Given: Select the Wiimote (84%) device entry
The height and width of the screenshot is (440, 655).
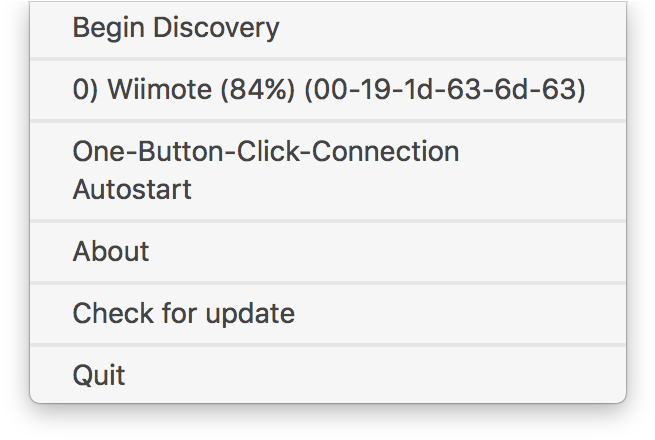Looking at the screenshot, I should pyautogui.click(x=328, y=90).
